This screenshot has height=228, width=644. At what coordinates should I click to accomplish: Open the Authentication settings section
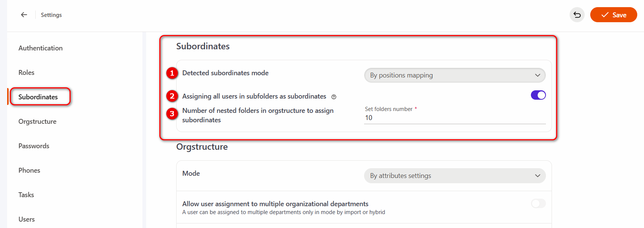pos(41,48)
